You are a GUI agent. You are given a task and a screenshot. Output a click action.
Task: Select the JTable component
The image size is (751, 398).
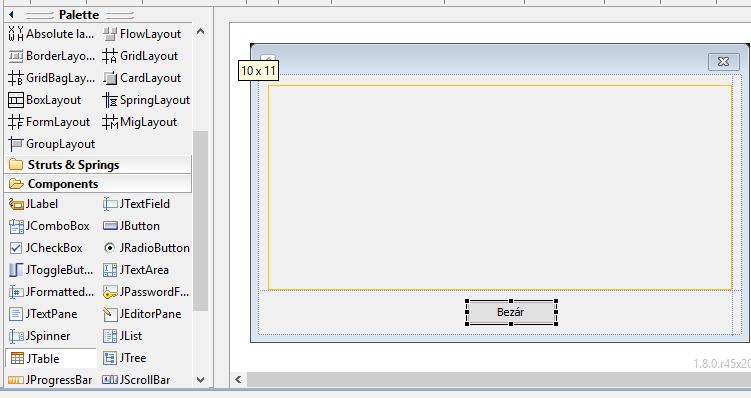click(51, 358)
